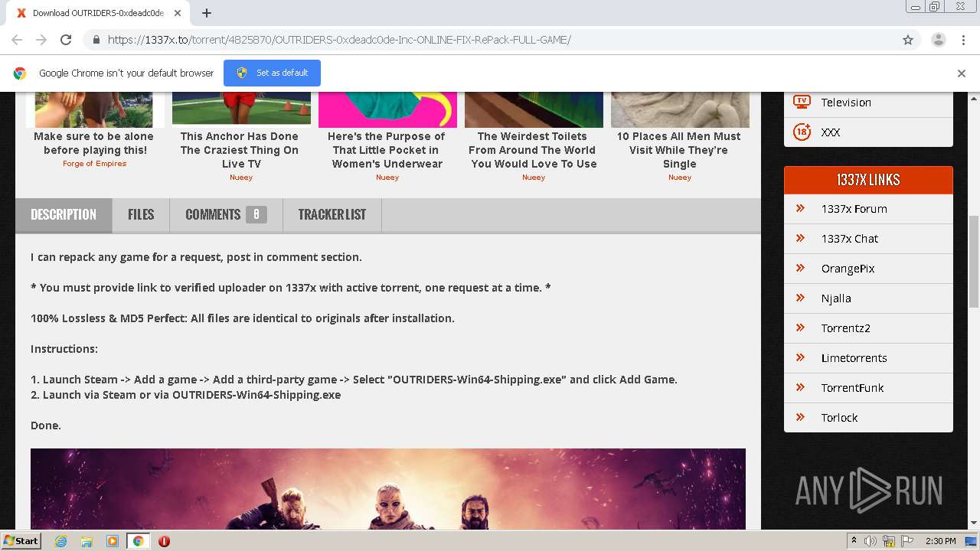Click the Chrome taskbar icon

pos(138,541)
